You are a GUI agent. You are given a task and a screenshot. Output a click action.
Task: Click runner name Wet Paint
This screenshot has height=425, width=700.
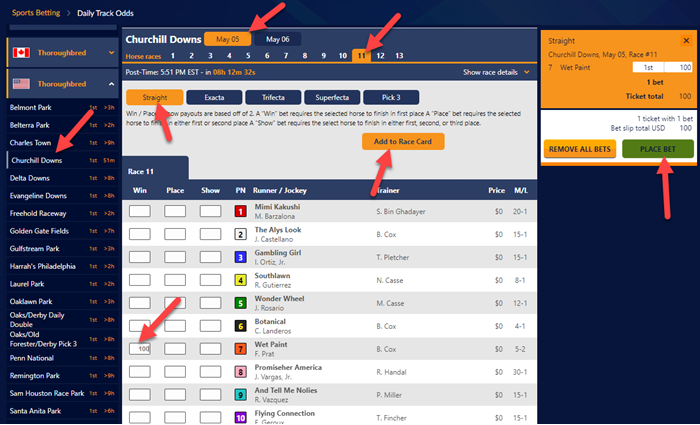point(271,344)
